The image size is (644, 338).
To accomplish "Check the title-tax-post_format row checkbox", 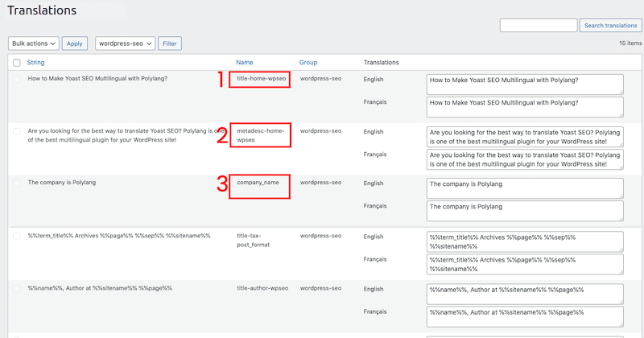I will pyautogui.click(x=17, y=236).
